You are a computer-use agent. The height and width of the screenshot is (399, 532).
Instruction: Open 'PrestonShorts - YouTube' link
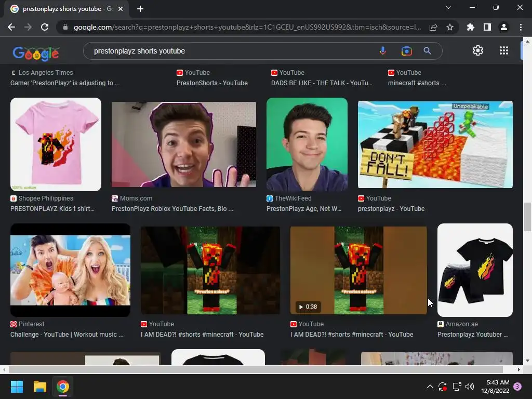[212, 83]
